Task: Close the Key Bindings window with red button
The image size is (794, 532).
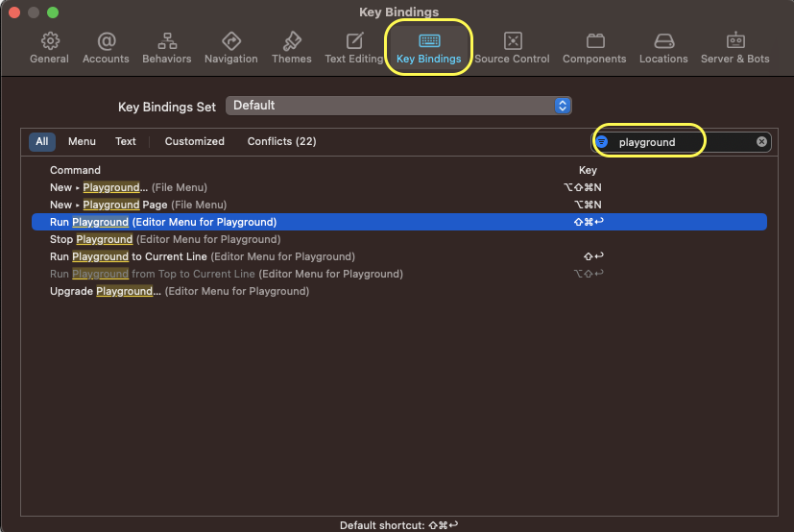Action: point(14,12)
